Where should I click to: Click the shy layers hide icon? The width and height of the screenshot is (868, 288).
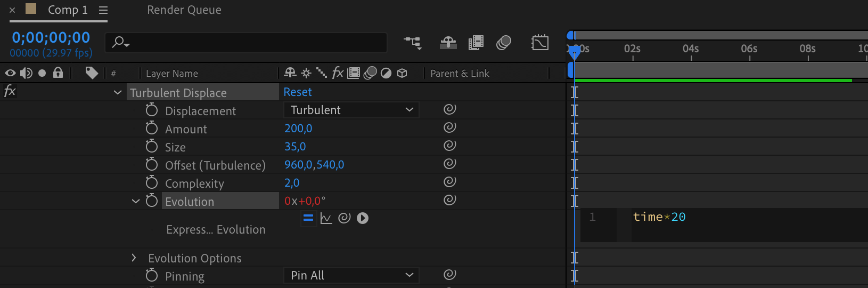[x=448, y=43]
